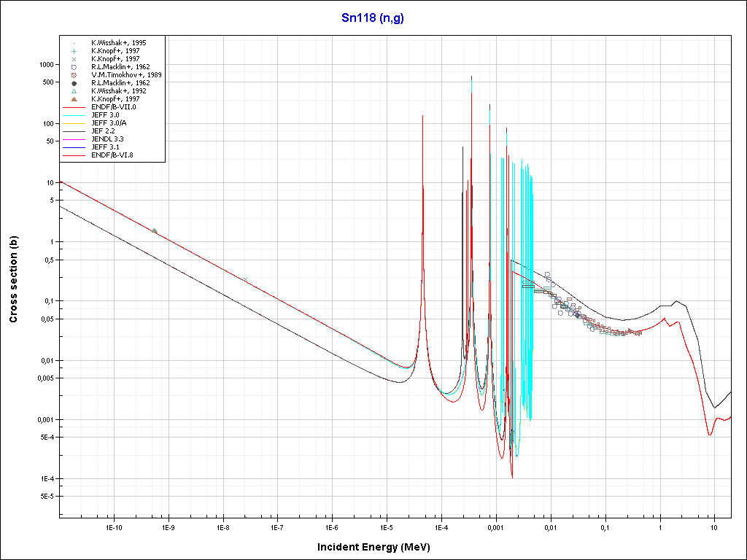Viewport: 747px width, 560px height.
Task: Select the filled black R.L.Macklin+, 1962 marker
Action: [74, 83]
